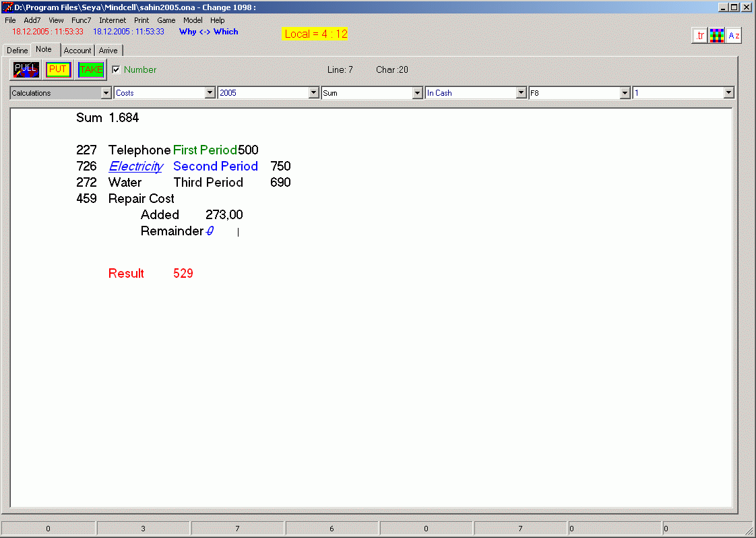Open the In Cash dropdown
756x538 pixels.
[522, 92]
